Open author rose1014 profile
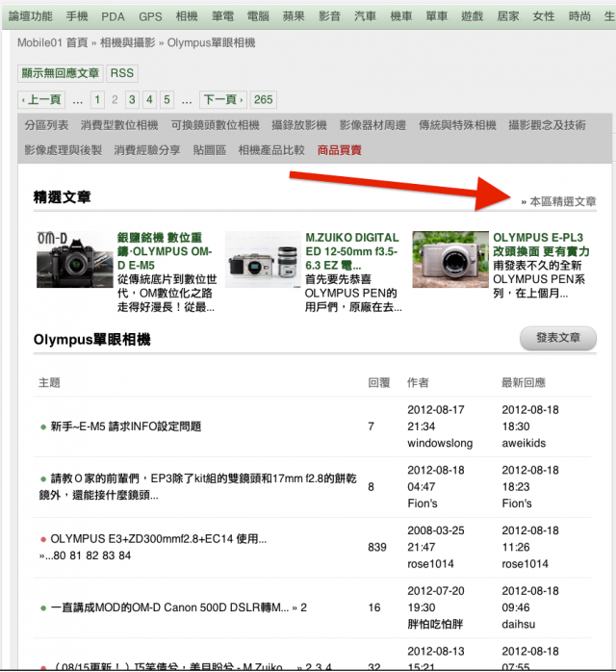Image resolution: width=616 pixels, height=672 pixels. click(x=430, y=564)
